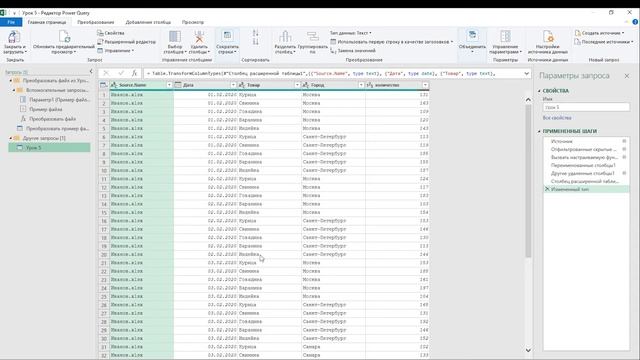This screenshot has height=360, width=640.
Task: Click Remove Columns (Удалить столбцы) icon
Action: point(199,37)
